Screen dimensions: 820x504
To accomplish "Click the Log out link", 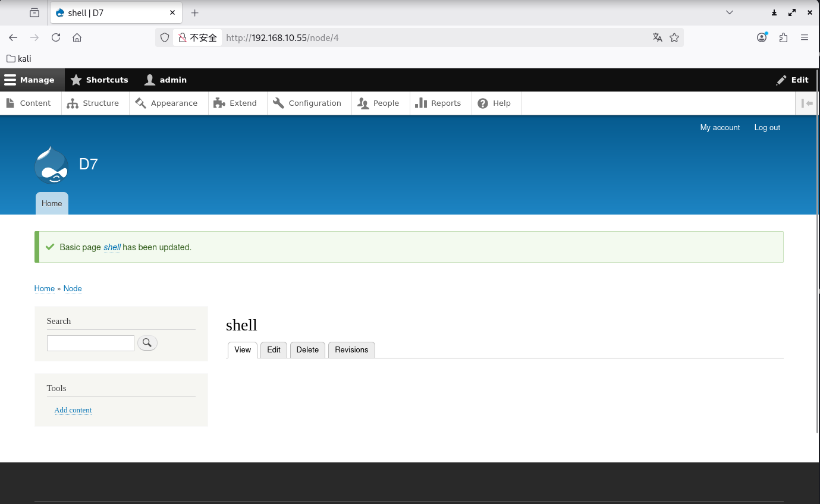I will [767, 128].
